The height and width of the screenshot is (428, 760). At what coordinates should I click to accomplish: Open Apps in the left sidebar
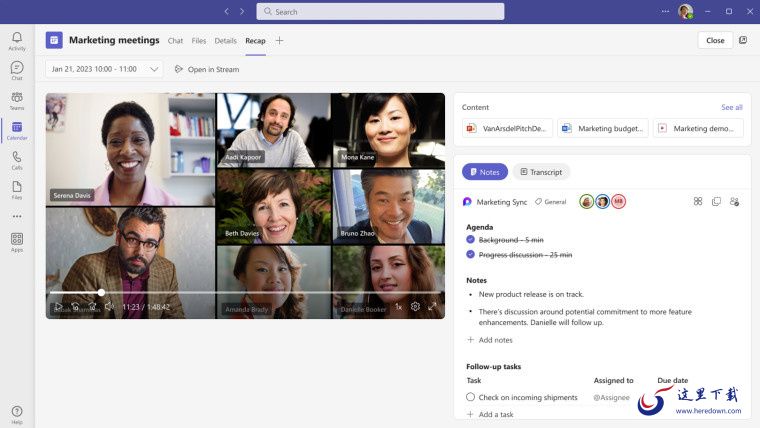tap(17, 242)
